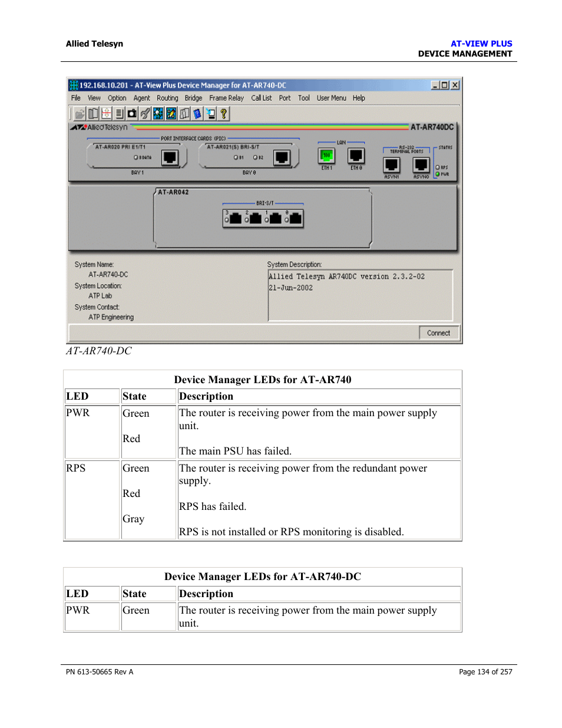Click the Page 134 of 257 footer
Image resolution: width=562 pixels, height=728 pixels.
485,672
